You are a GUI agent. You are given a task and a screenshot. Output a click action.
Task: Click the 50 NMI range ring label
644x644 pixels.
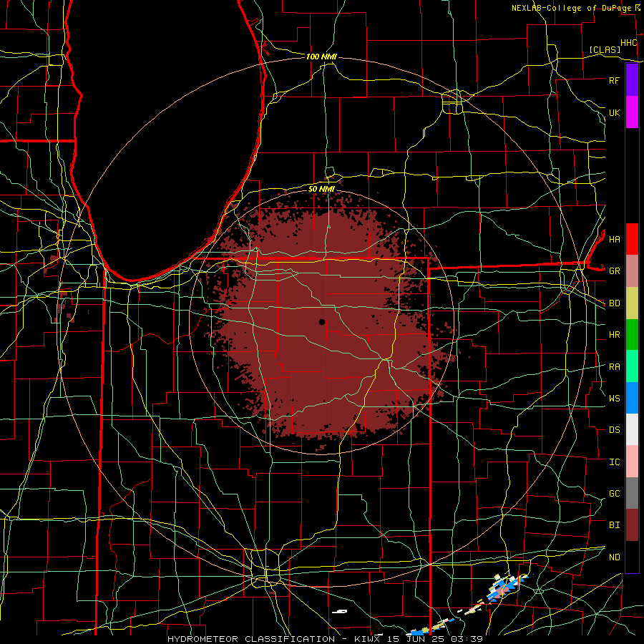[321, 189]
